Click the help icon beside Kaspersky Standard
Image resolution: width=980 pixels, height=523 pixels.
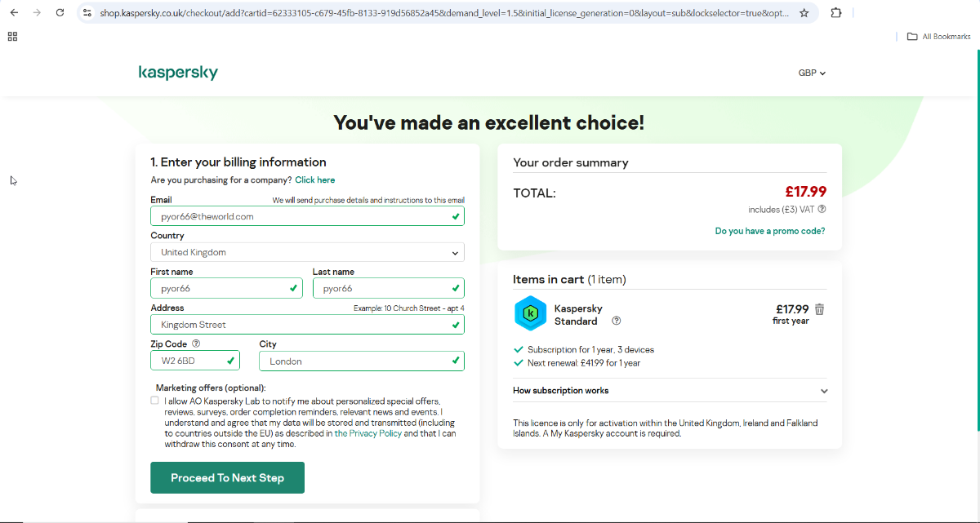coord(617,321)
